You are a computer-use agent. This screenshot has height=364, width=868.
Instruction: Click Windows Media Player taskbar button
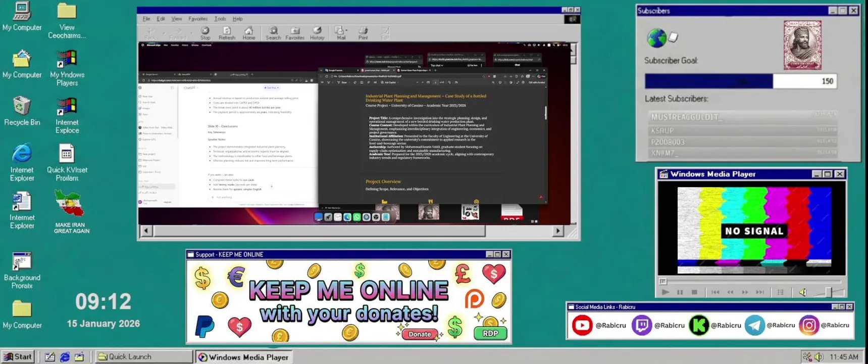(243, 357)
